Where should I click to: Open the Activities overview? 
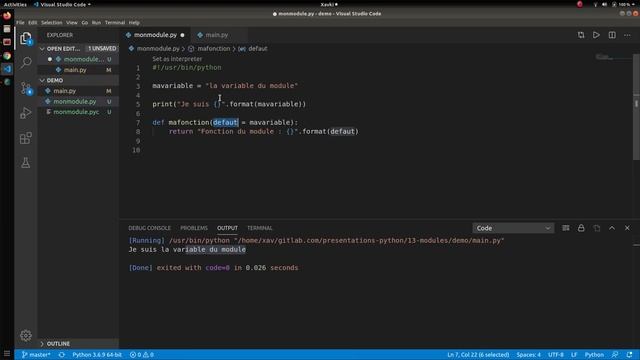pyautogui.click(x=15, y=4)
